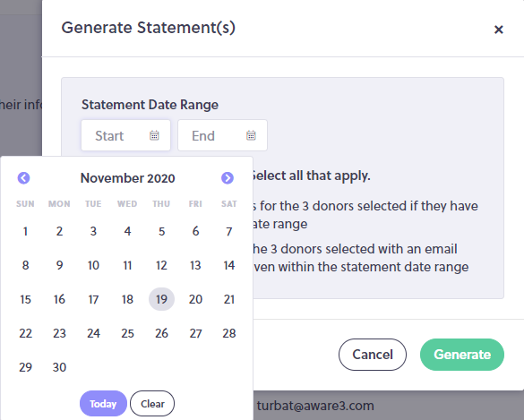
Task: Open calendar icon in Start field
Action: click(154, 135)
